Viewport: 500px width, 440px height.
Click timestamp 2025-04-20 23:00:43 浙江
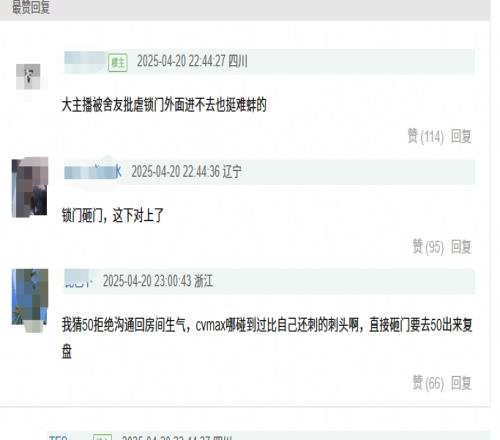click(158, 281)
